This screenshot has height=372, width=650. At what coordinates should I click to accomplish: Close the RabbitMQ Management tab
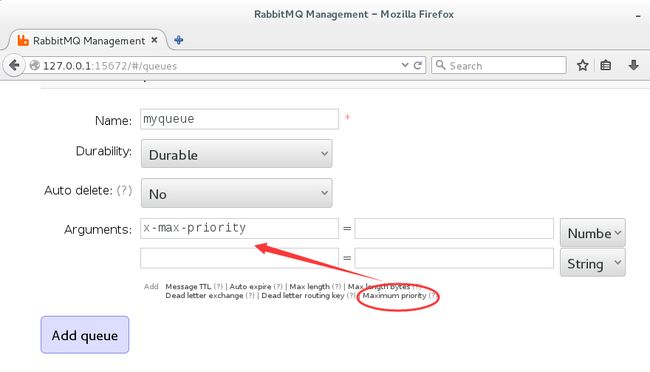154,40
